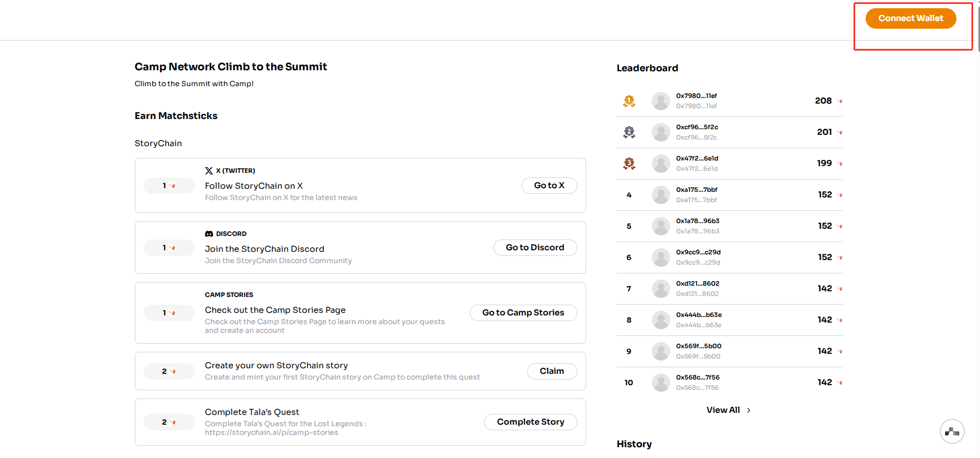980x458 pixels.
Task: Click leaderboard score 142 for 0x568c...7f56
Action: (825, 383)
